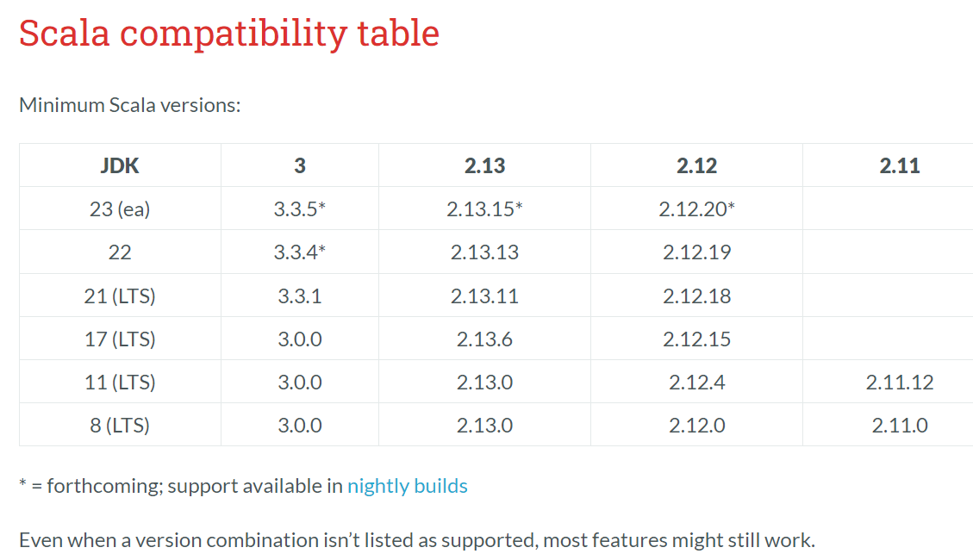Click the 8 (LTS) JDK row cell
Screen dimensions: 973x560
[x=120, y=426]
